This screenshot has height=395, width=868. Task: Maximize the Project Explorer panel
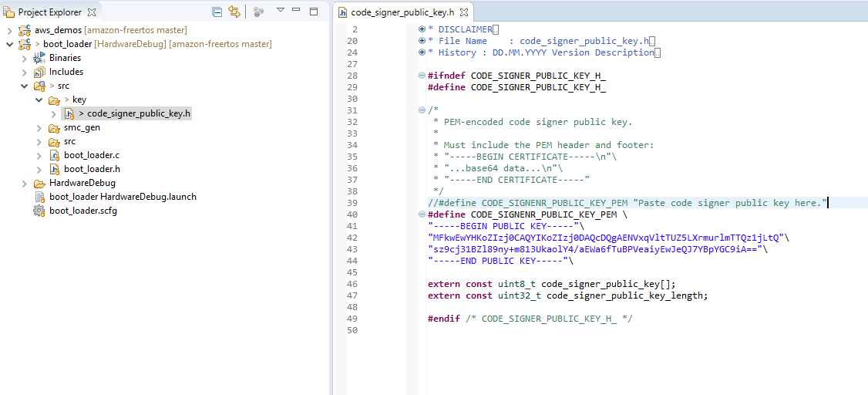pos(314,12)
